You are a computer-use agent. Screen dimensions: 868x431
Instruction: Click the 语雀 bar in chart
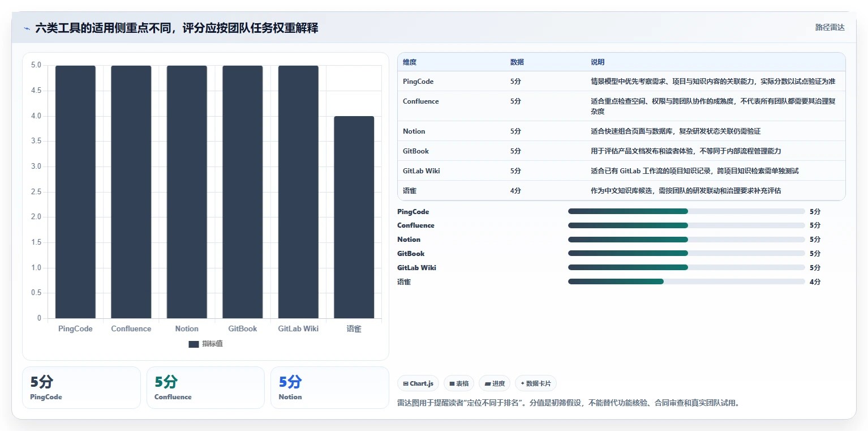354,217
